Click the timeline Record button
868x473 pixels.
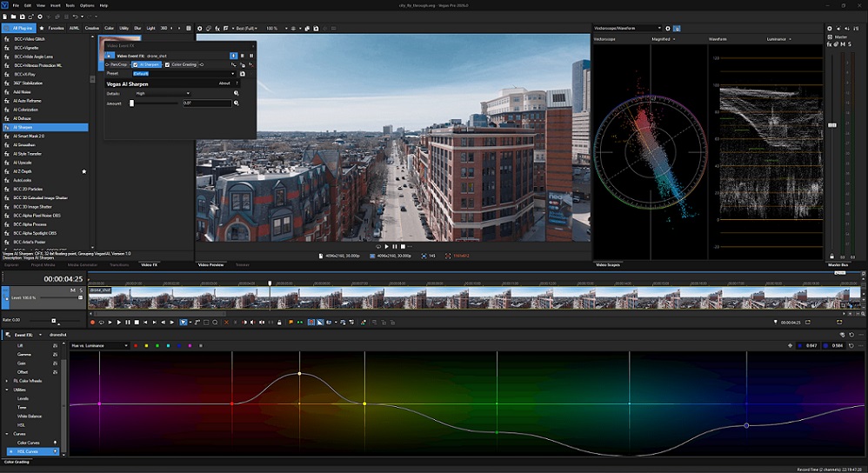92,322
